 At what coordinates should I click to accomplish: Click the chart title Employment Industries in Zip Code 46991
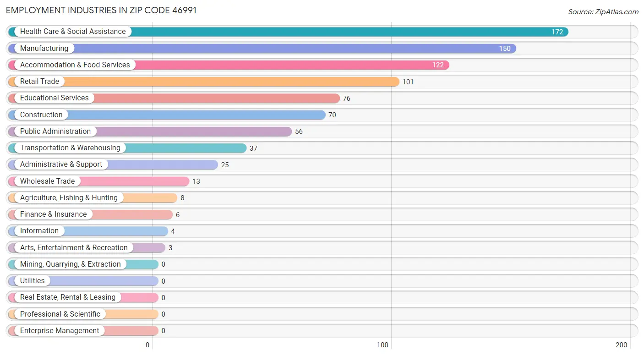[x=101, y=10]
